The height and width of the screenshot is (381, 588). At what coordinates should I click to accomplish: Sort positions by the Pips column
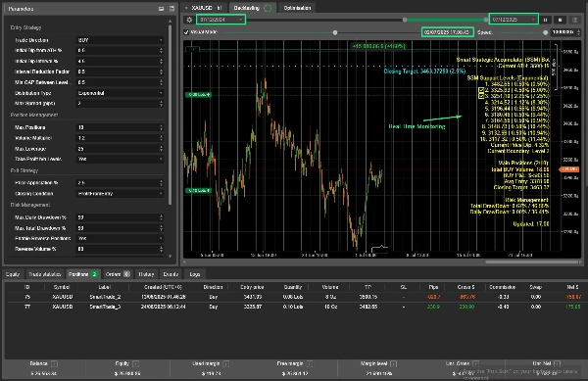coord(433,287)
